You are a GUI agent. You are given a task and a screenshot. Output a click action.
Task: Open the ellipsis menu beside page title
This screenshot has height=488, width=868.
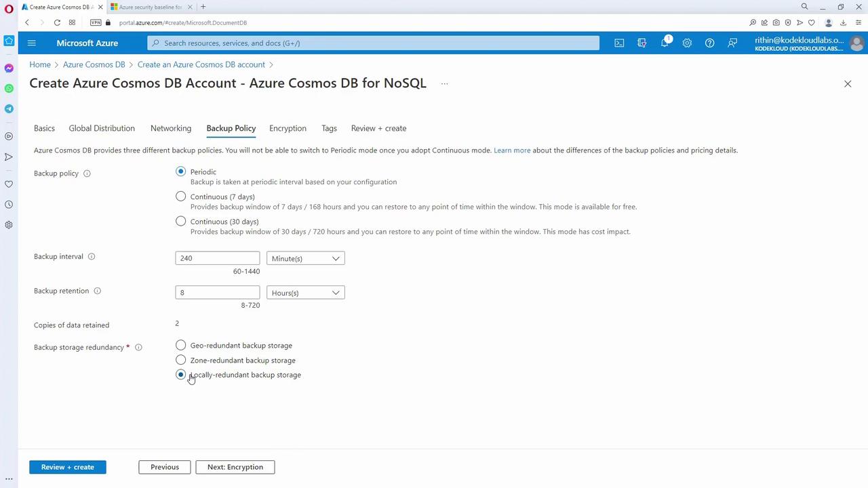coord(444,84)
